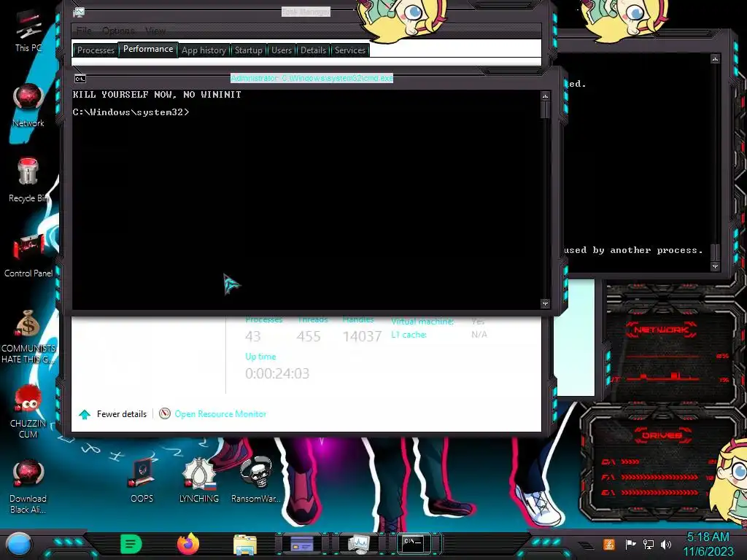Switch to the Users tab

click(x=282, y=50)
